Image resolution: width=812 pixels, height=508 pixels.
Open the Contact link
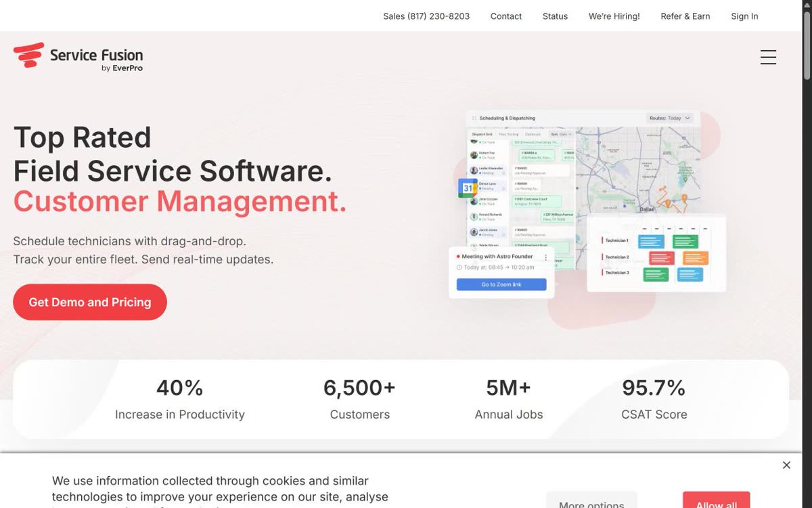[506, 16]
